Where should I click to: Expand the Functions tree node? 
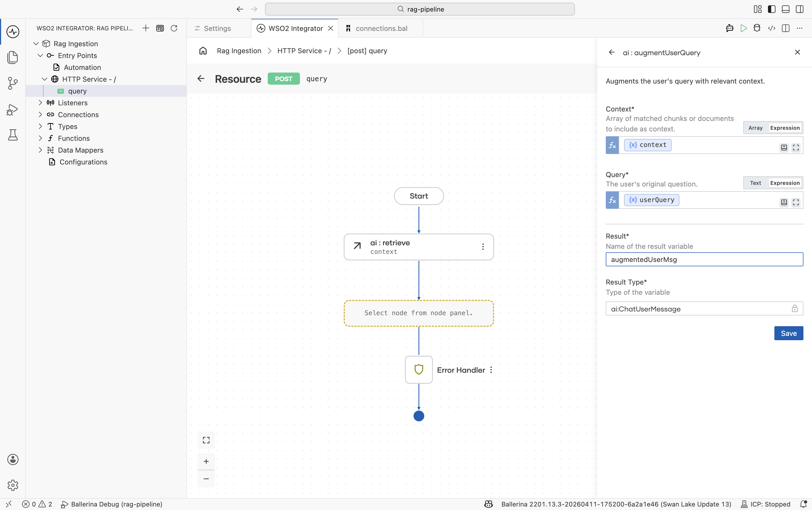pyautogui.click(x=40, y=138)
